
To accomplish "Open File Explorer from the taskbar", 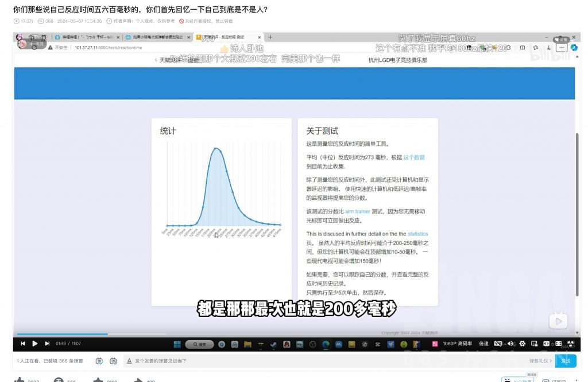I will pos(247,345).
